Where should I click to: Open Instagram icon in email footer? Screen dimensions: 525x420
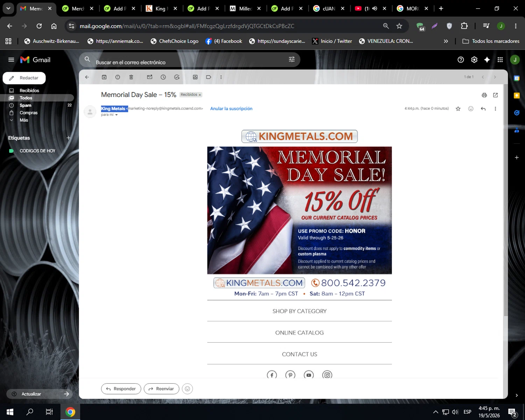pos(327,375)
